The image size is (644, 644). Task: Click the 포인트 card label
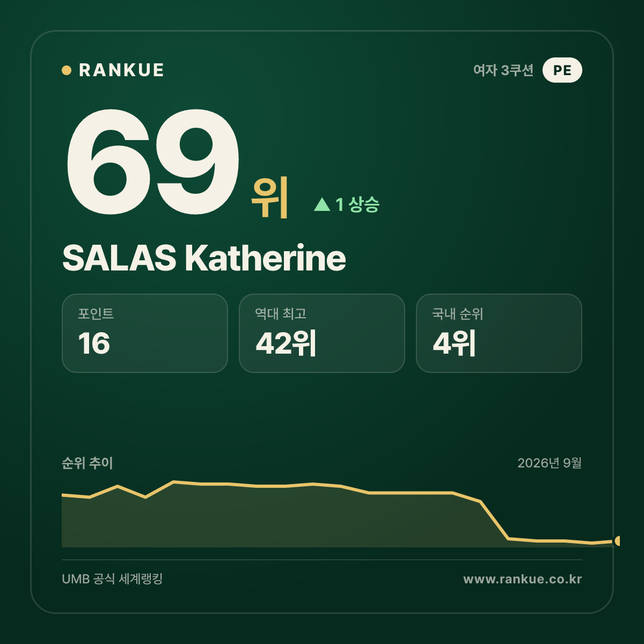point(96,313)
